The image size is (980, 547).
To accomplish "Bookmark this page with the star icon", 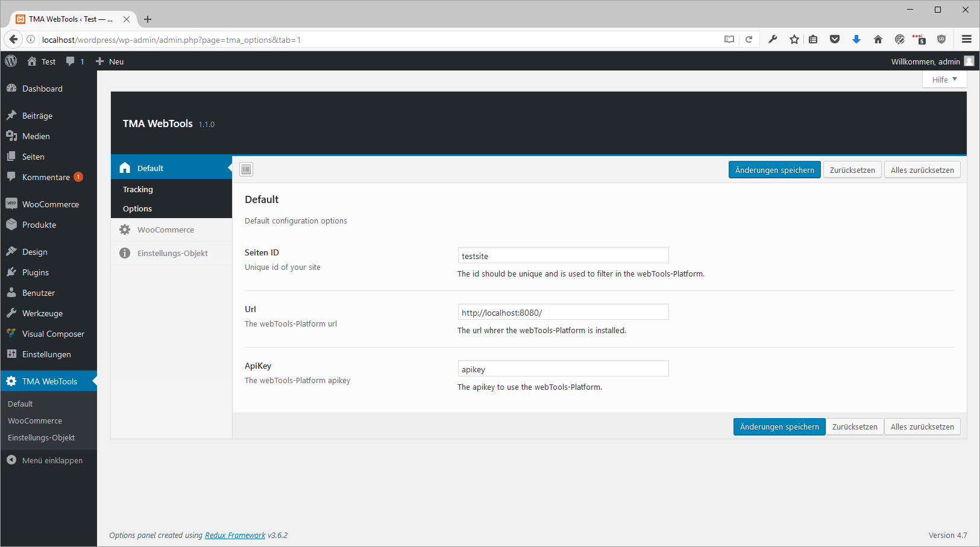I will click(794, 39).
